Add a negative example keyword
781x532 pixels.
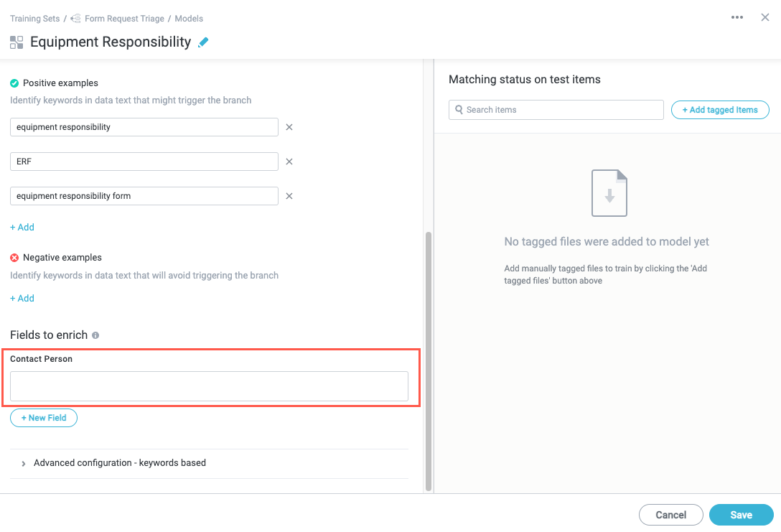(x=22, y=298)
